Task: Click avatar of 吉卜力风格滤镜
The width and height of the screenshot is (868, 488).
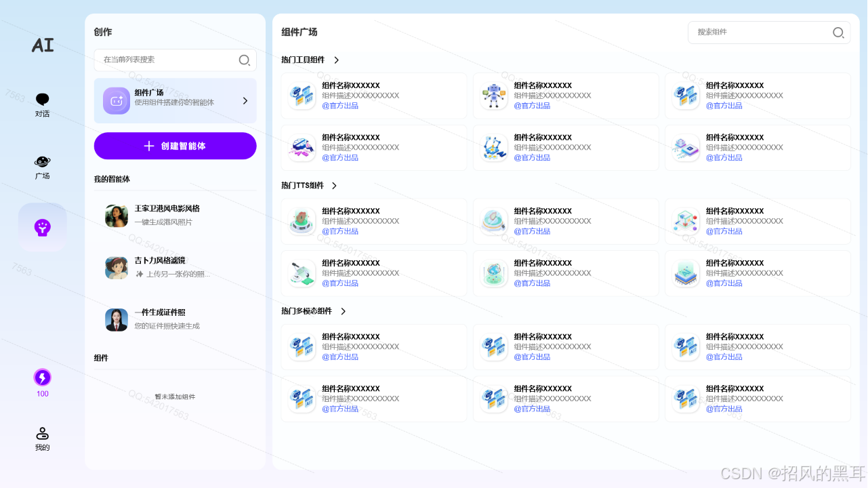Action: coord(117,268)
